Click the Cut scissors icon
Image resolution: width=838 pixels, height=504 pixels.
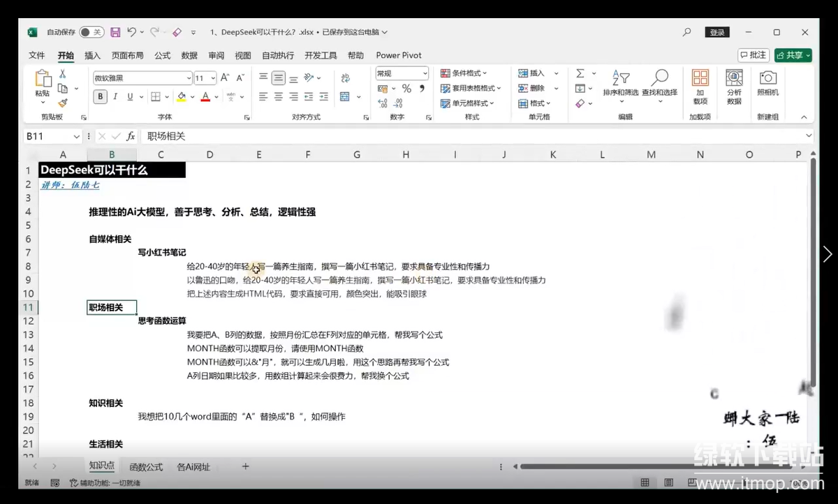pyautogui.click(x=63, y=74)
